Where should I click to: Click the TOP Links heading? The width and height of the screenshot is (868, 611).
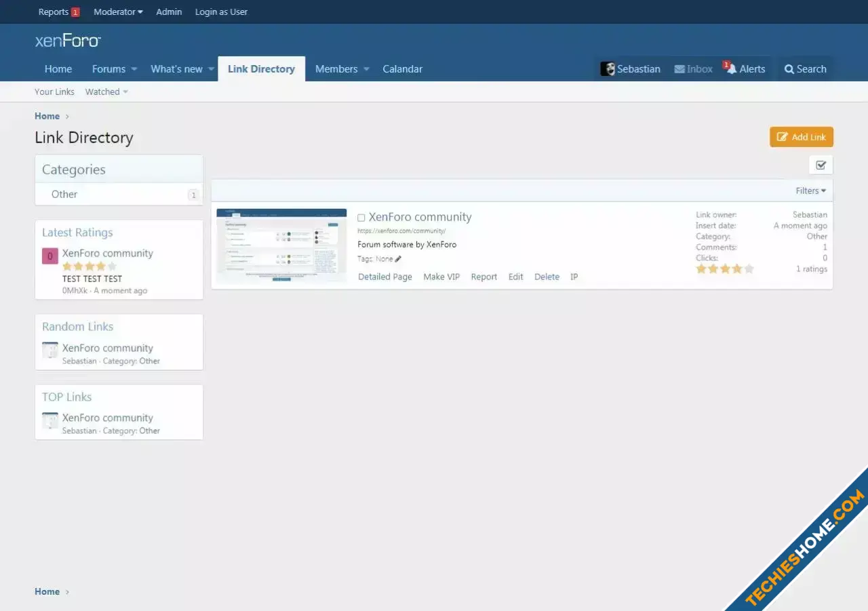click(66, 397)
